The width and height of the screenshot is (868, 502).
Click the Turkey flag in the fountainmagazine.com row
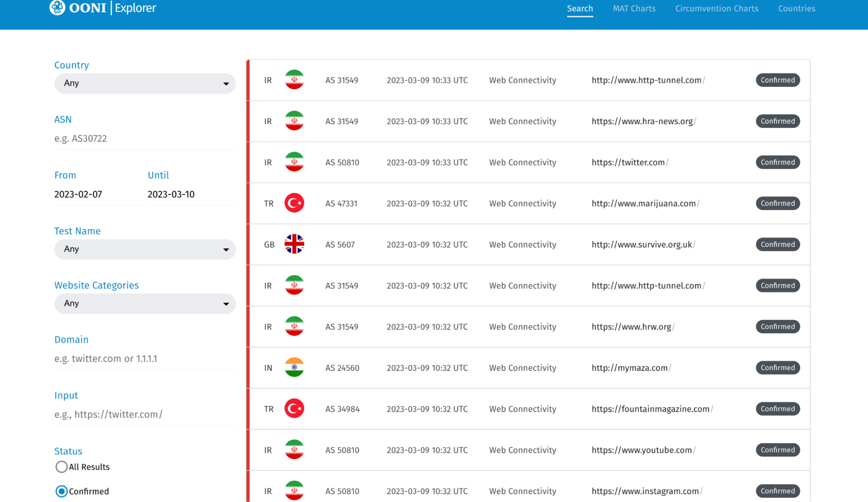coord(294,409)
